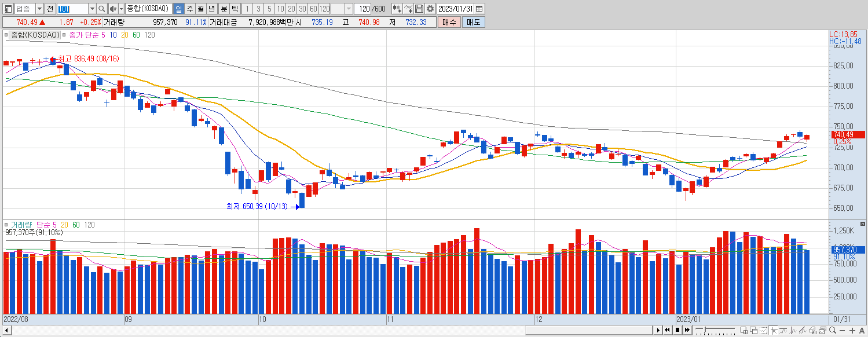This screenshot has width=868, height=337.
Task: Toggle the square marker left of 종합(KOSDAQ)
Action: tap(7, 35)
